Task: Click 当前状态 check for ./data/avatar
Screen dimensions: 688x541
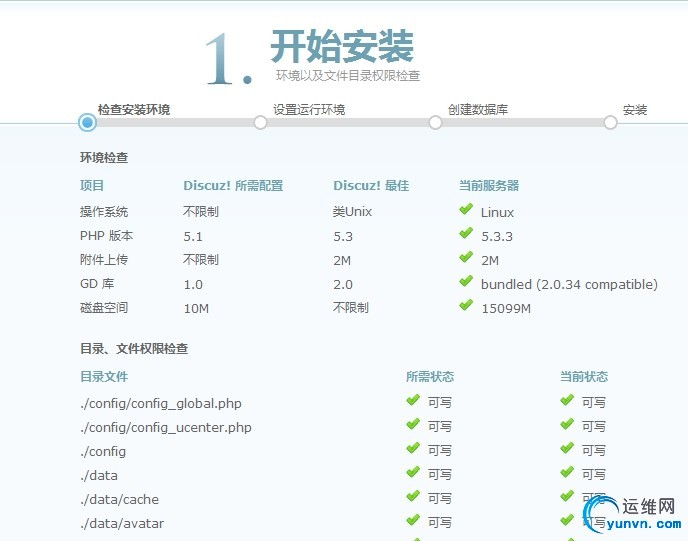Action: (567, 520)
